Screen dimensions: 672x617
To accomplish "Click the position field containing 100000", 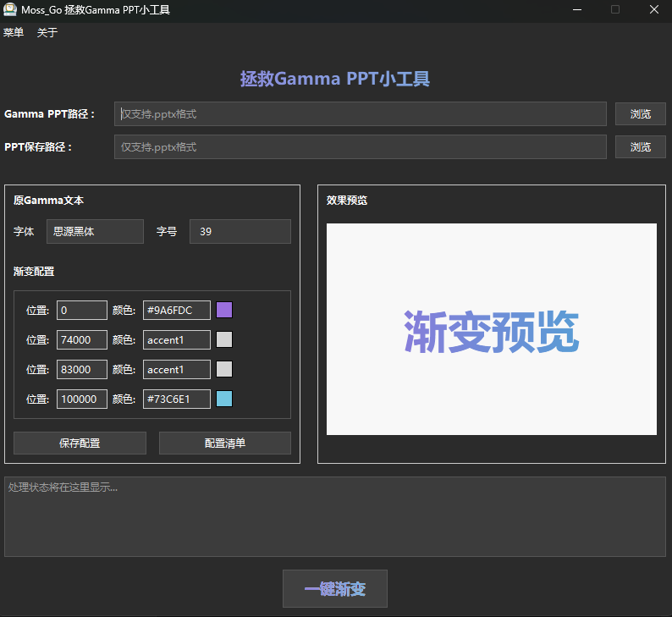I will (81, 399).
